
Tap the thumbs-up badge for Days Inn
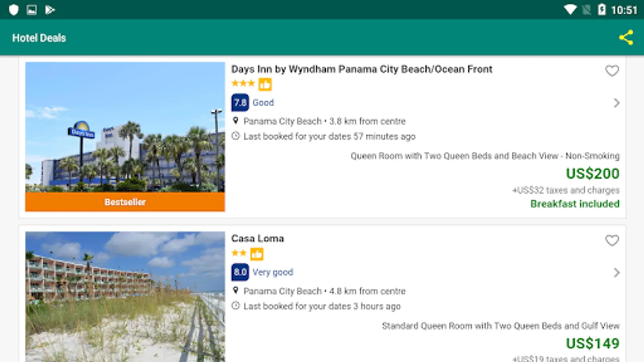(265, 84)
